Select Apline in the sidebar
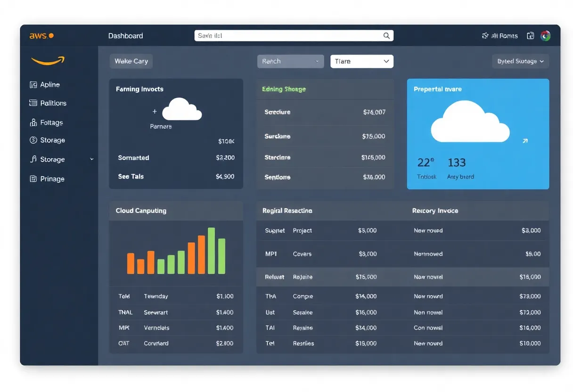 [50, 85]
